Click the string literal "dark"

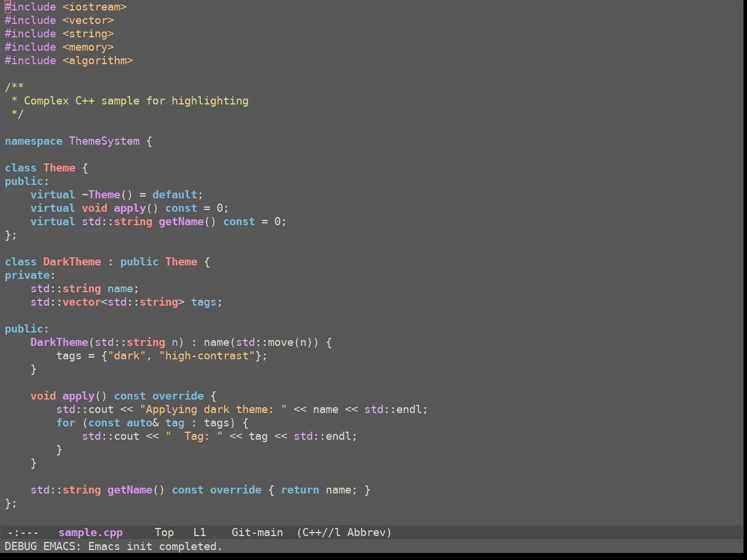click(x=127, y=356)
